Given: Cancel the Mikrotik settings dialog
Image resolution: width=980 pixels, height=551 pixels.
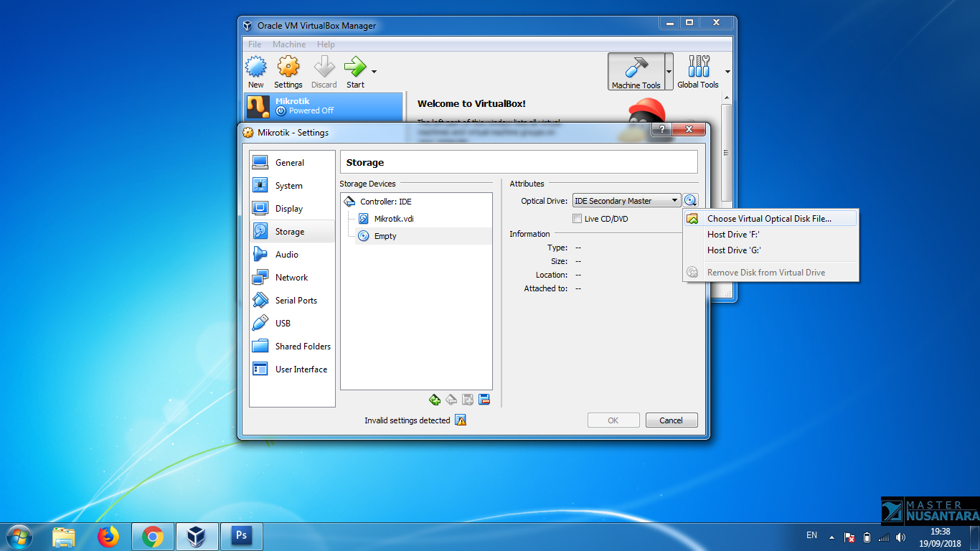Looking at the screenshot, I should [671, 420].
